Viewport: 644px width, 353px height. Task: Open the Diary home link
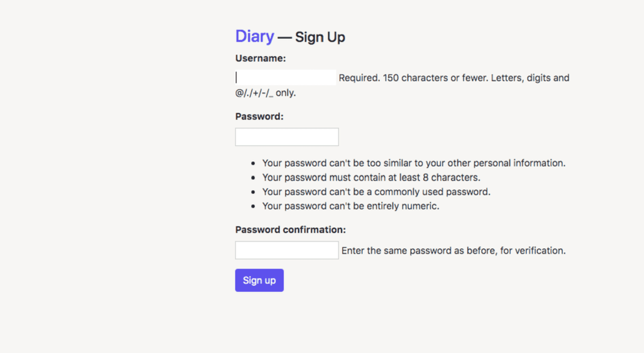click(254, 36)
